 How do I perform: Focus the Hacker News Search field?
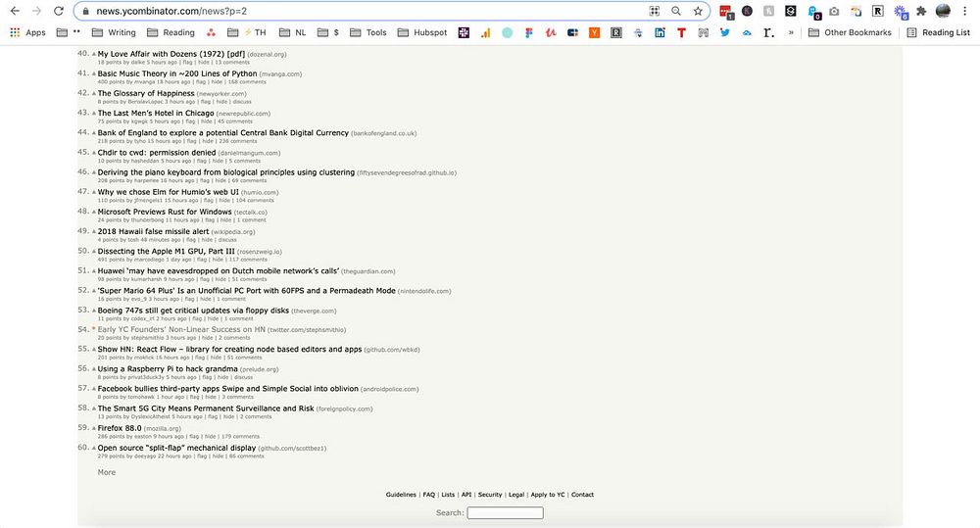pos(505,513)
